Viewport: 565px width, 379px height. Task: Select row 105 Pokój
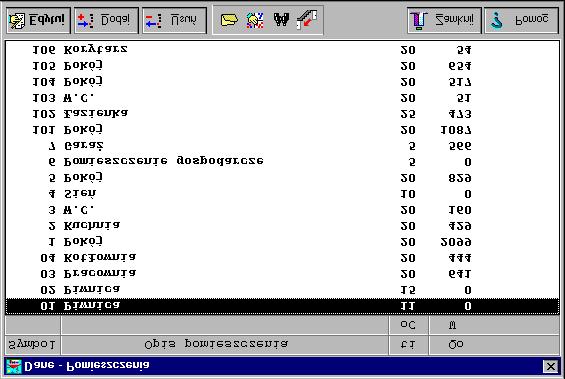[x=282, y=66]
